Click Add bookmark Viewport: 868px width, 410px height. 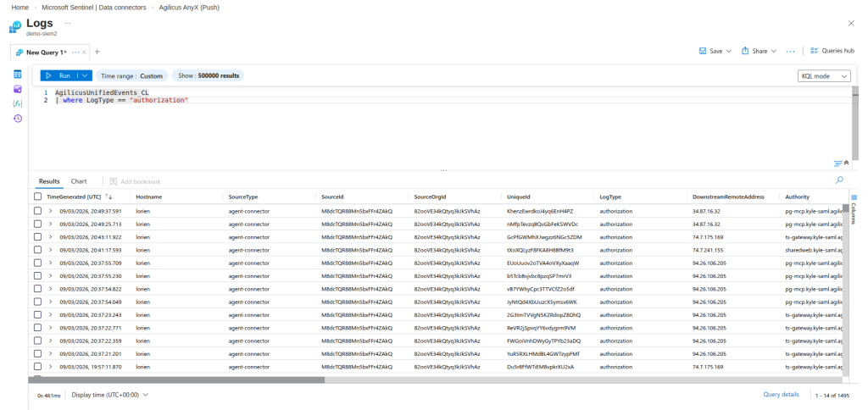tap(135, 181)
